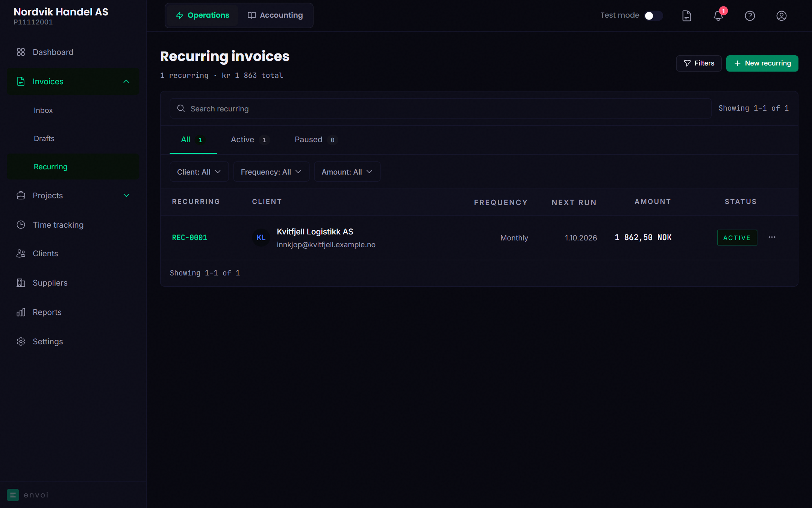Viewport: 812px width, 508px height.
Task: Select the Paused recurring tab
Action: coord(316,140)
